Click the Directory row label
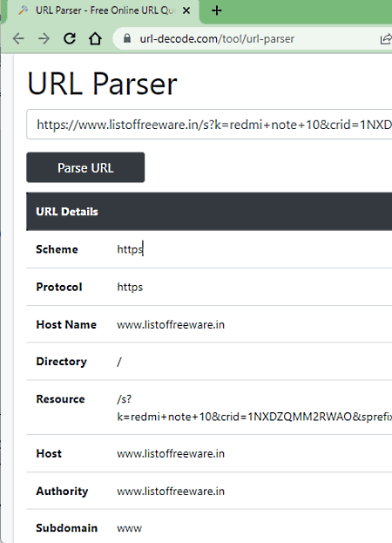The image size is (392, 543). [x=62, y=362]
